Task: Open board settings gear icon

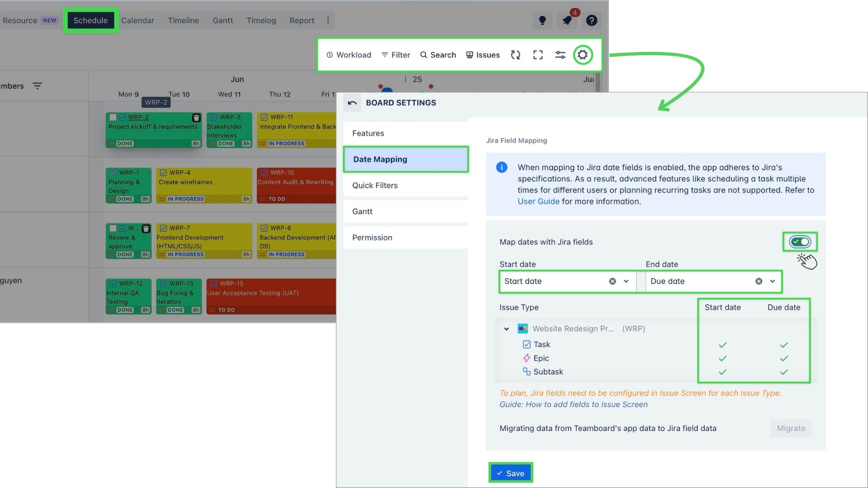Action: click(583, 55)
